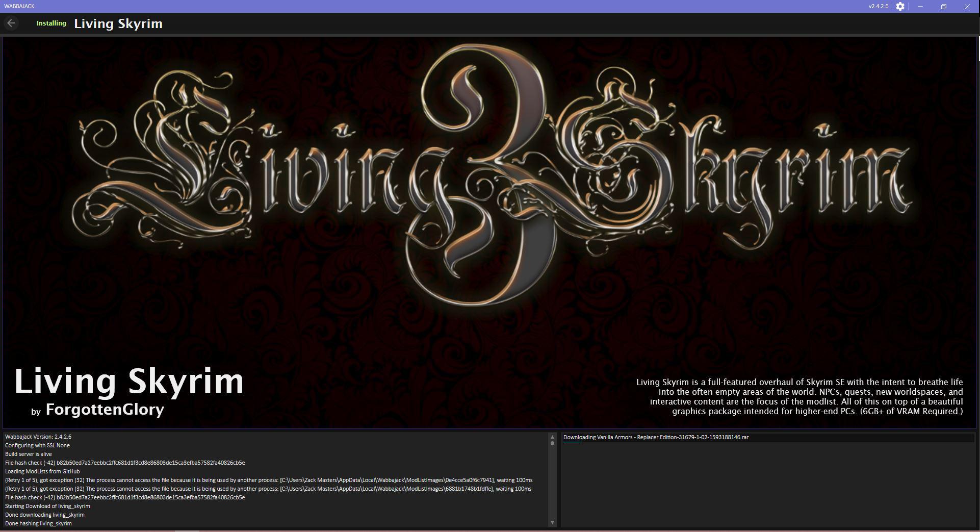Image resolution: width=980 pixels, height=532 pixels.
Task: Click the v2.4.2.6 version label
Action: click(879, 7)
